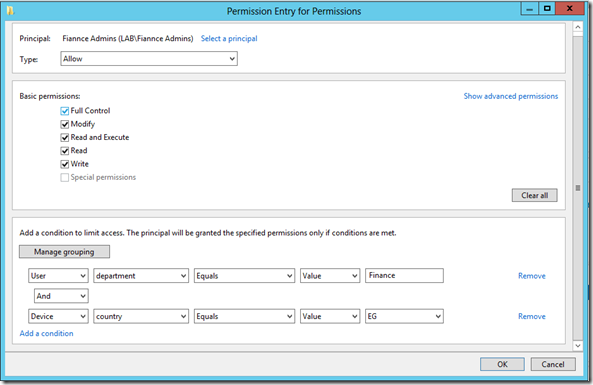
Task: Uncheck the Full Control checkbox
Action: click(65, 111)
